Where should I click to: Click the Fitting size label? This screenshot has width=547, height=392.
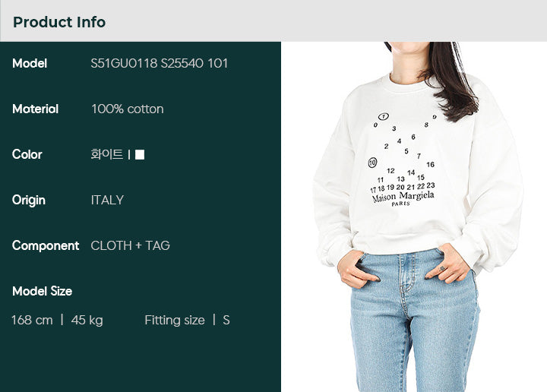[x=175, y=320]
